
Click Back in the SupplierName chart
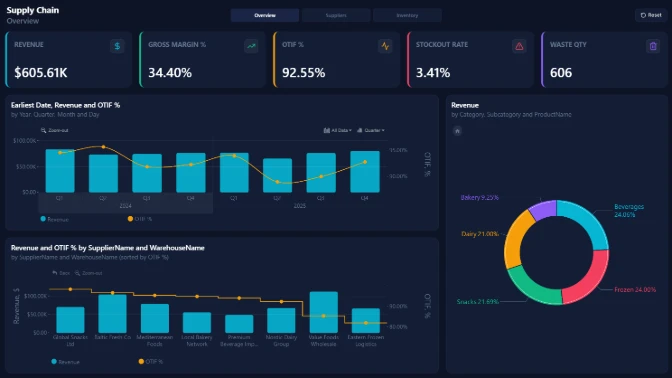pos(61,273)
